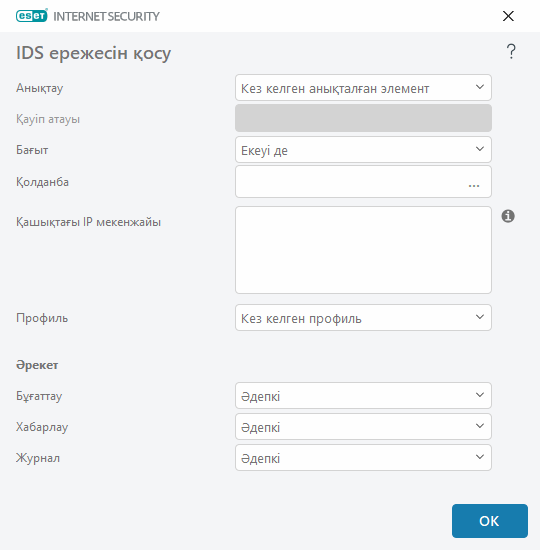Viewport: 540px width, 550px height.
Task: Click the Қашықтағы IP мекенжайы label
Action: pyautogui.click(x=88, y=222)
